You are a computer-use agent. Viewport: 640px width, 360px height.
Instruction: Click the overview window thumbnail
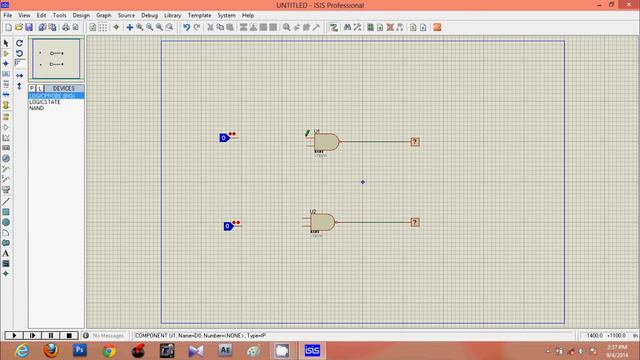pos(56,59)
